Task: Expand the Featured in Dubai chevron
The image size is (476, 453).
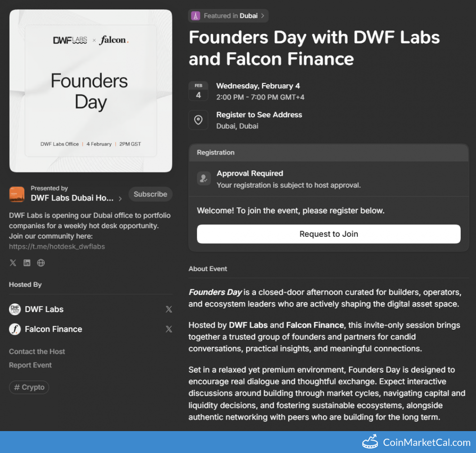Action: (262, 16)
